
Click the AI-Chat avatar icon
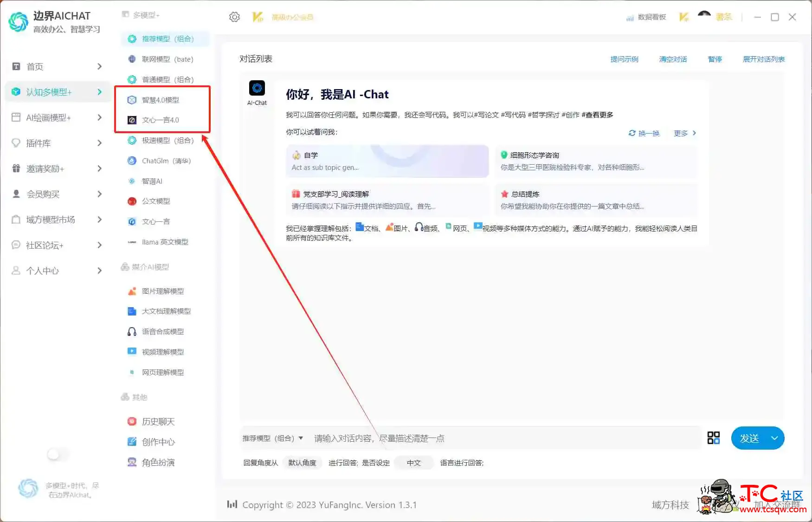click(257, 88)
